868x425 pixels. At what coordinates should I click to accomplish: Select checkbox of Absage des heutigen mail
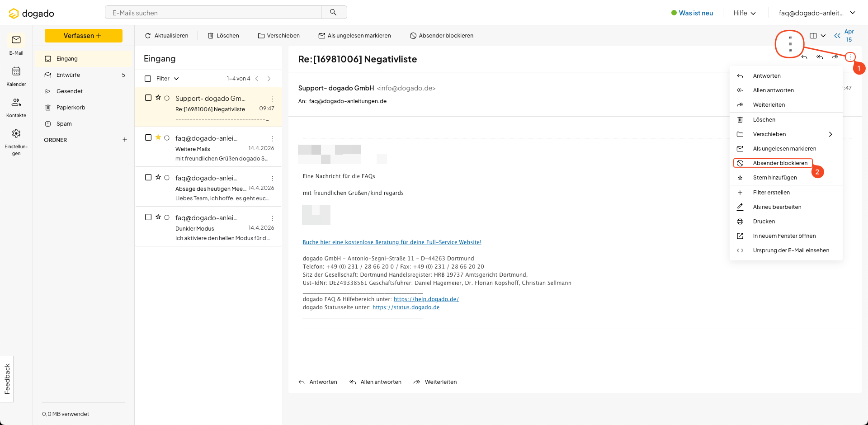pyautogui.click(x=148, y=177)
